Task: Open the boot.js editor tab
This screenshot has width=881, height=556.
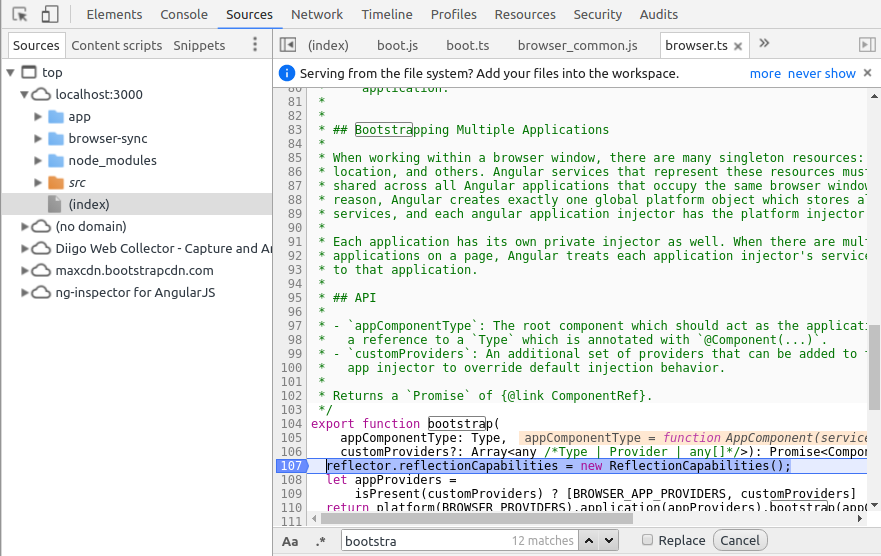Action: [397, 45]
